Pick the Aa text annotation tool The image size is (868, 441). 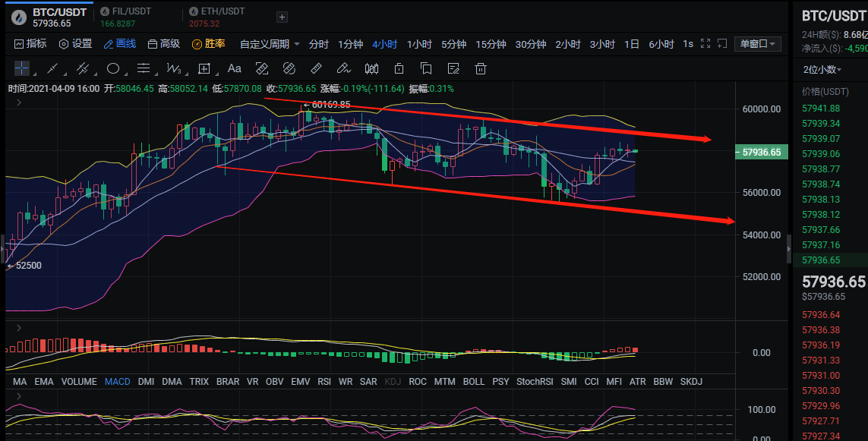tap(234, 69)
